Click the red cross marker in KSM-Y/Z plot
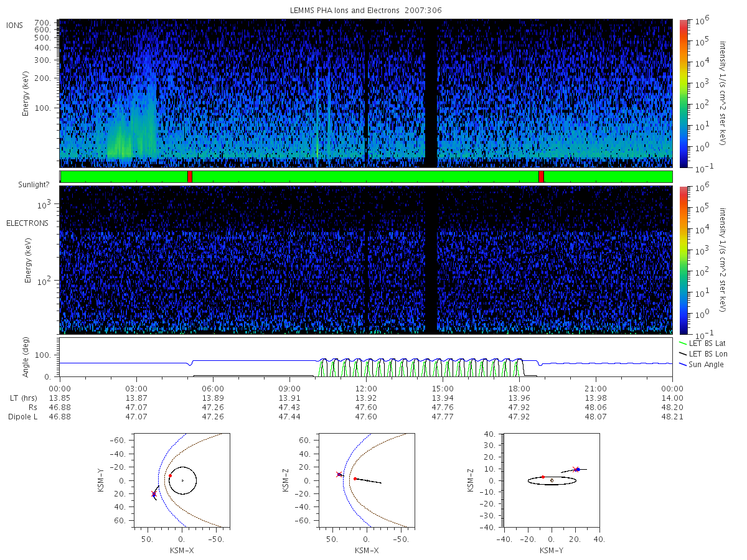Viewport: 747px width, 560px height. (x=575, y=469)
